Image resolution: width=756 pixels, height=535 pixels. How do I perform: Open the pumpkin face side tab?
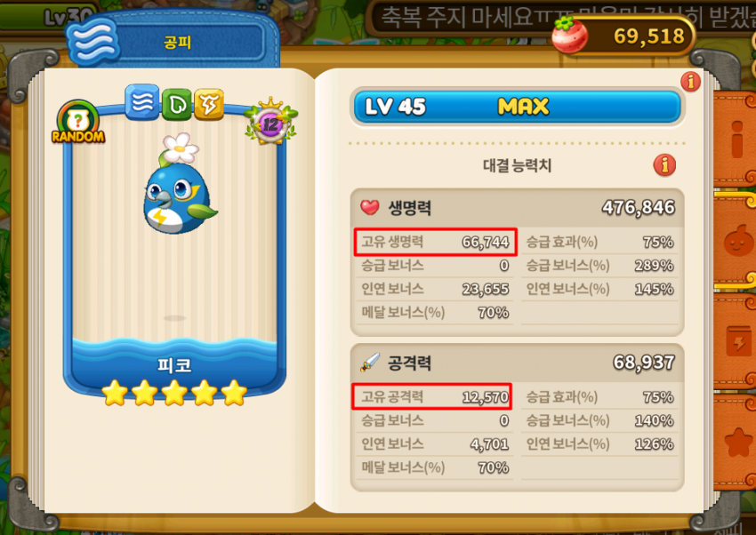tap(734, 241)
